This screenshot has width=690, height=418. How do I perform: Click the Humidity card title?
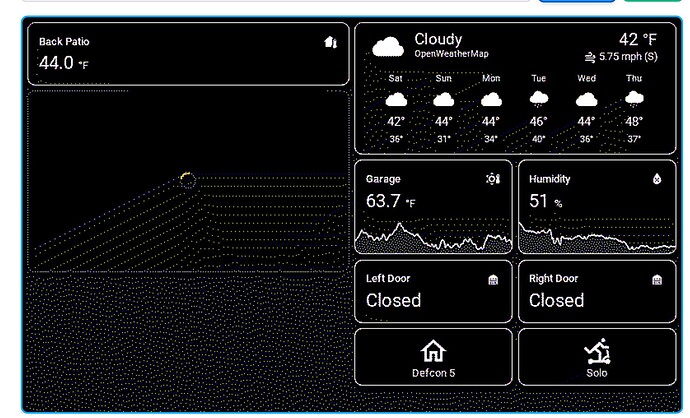click(x=550, y=179)
